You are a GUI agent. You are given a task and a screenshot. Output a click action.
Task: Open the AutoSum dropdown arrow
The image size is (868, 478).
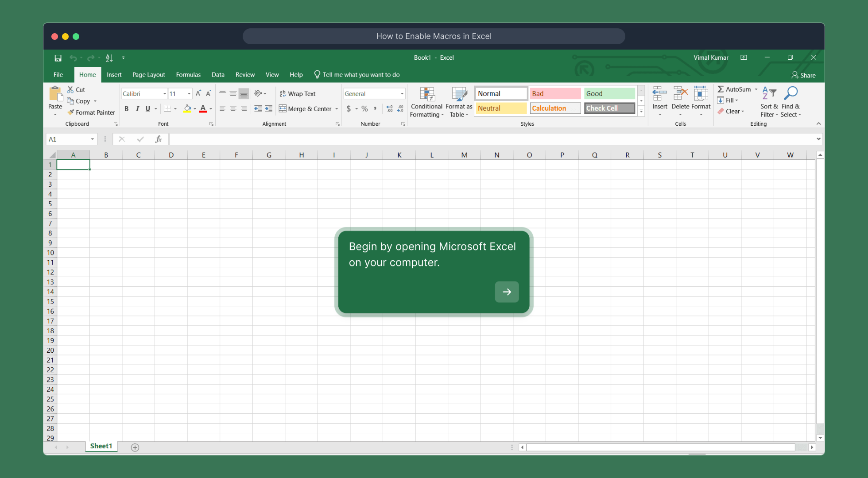pyautogui.click(x=756, y=89)
